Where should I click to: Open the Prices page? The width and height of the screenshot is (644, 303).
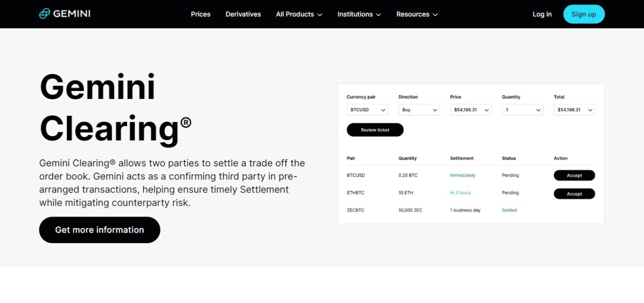tap(200, 14)
